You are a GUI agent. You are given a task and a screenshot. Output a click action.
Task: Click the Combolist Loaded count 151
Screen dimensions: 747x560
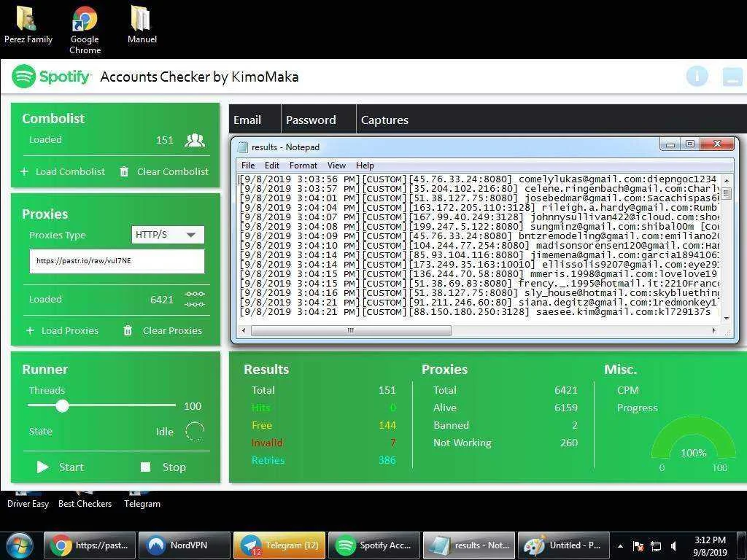[164, 140]
